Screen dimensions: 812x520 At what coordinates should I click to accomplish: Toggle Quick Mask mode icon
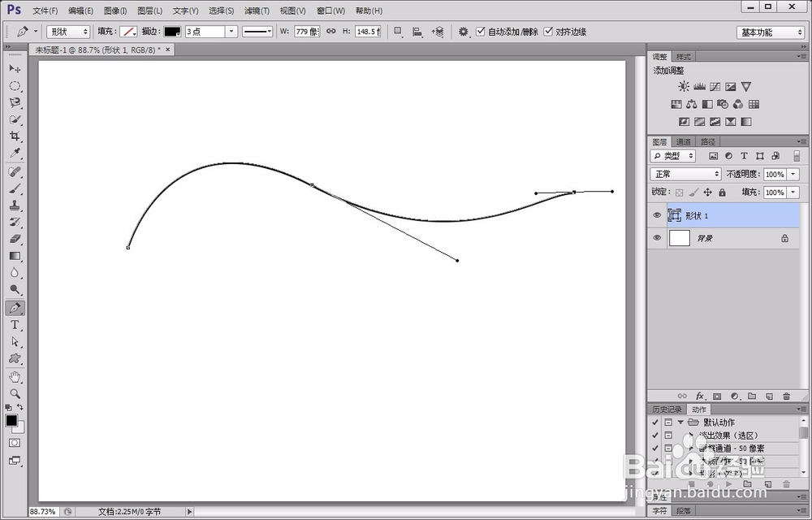click(x=15, y=444)
